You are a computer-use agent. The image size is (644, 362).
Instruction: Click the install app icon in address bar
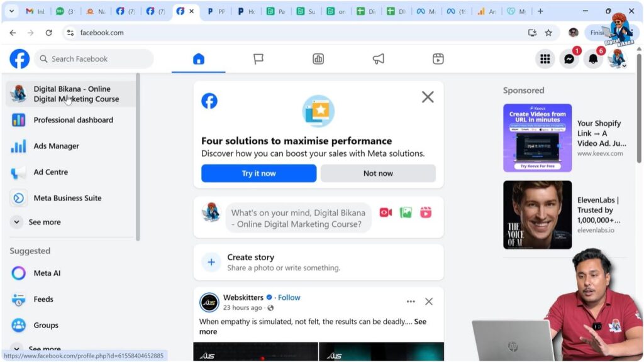[532, 33]
